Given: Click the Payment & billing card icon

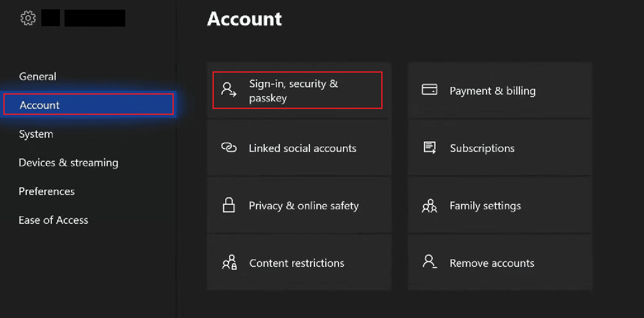Looking at the screenshot, I should (x=429, y=90).
